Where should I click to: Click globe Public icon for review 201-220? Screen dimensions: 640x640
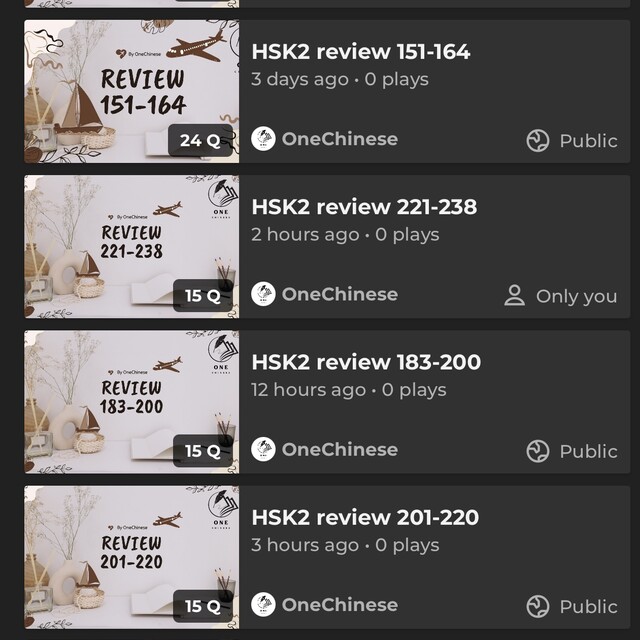click(538, 607)
